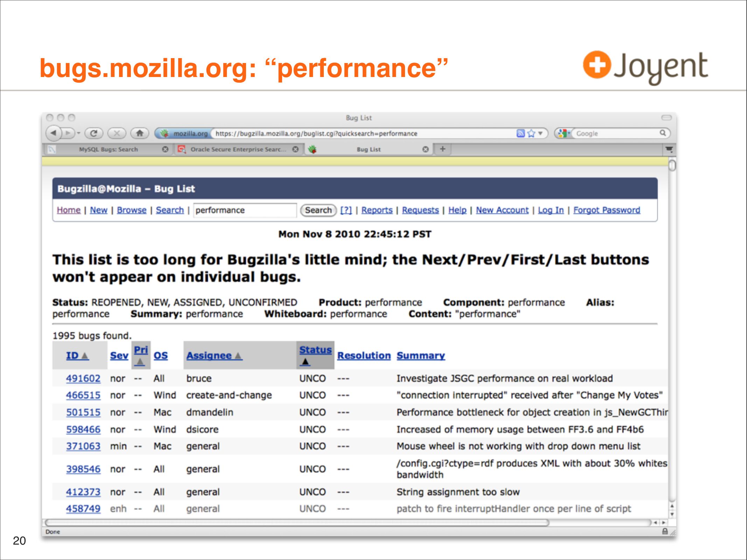Image resolution: width=747 pixels, height=560 pixels.
Task: Sort bug list by Assignee column
Action: 209,356
